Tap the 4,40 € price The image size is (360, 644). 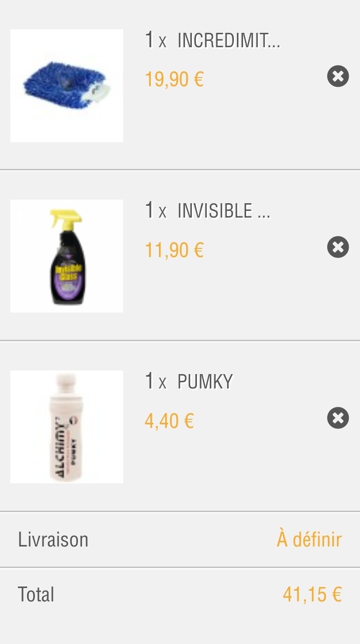pyautogui.click(x=169, y=421)
